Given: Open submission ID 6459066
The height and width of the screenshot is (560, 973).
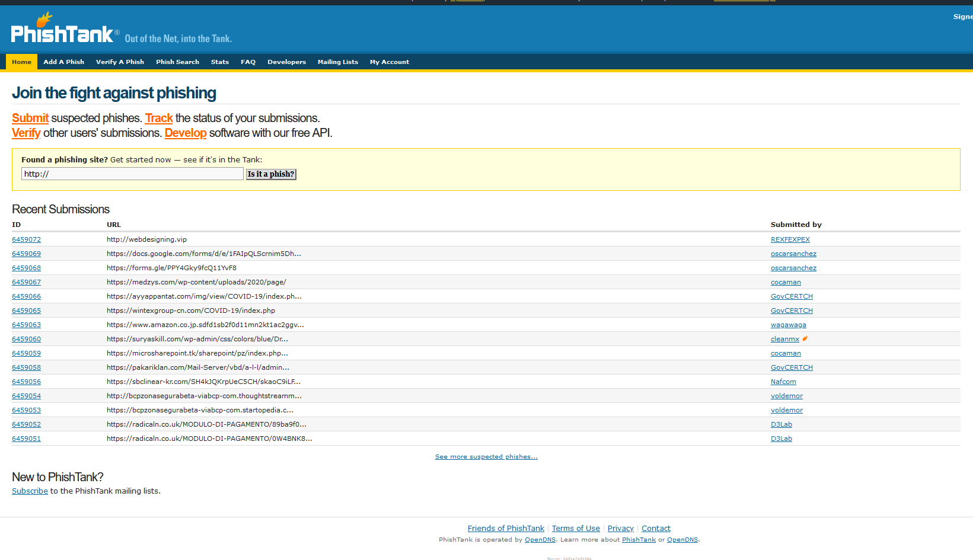Looking at the screenshot, I should [x=26, y=296].
